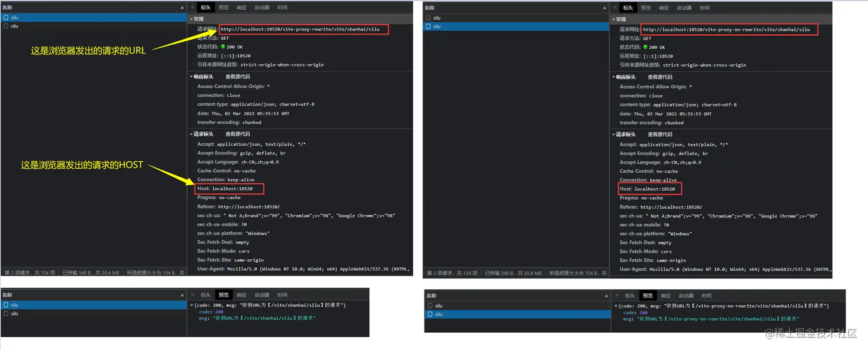Open 启动器 tab in no-rewrite preview panel
The image size is (868, 350).
tap(686, 295)
